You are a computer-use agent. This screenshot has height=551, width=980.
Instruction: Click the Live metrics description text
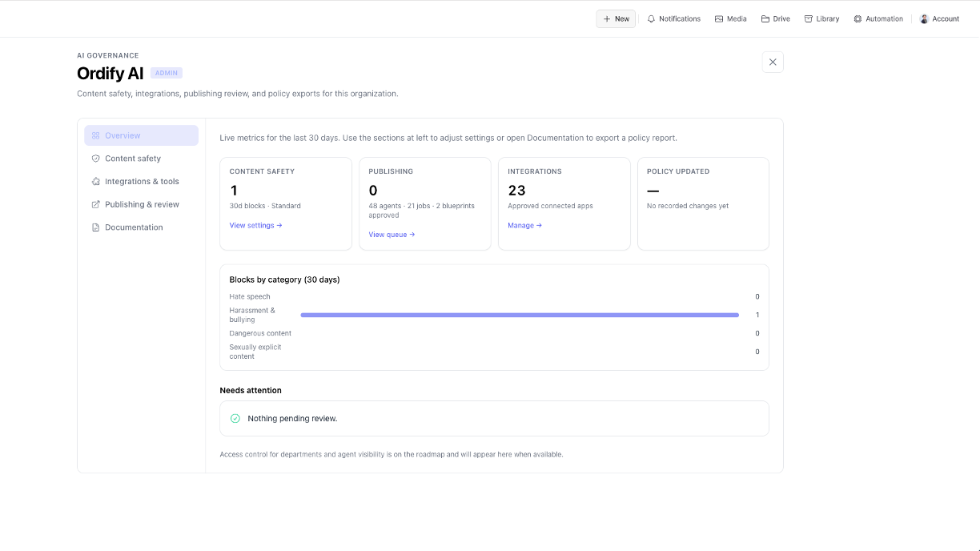pyautogui.click(x=448, y=138)
